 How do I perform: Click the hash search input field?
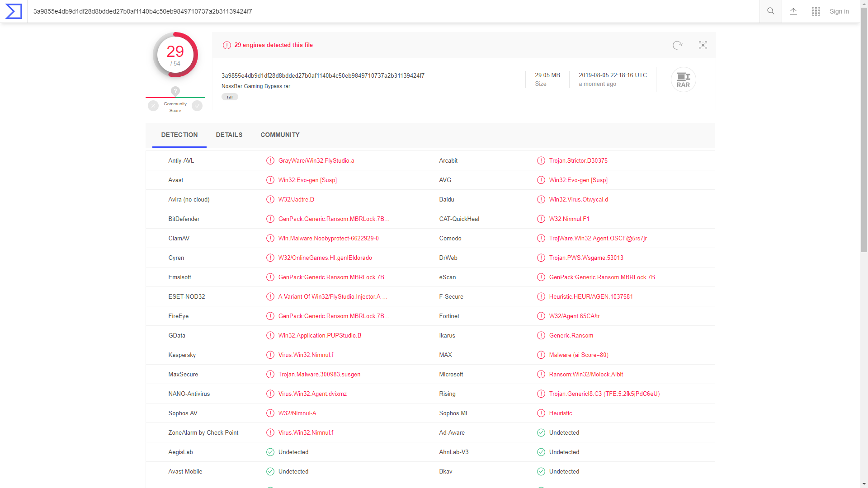click(393, 11)
